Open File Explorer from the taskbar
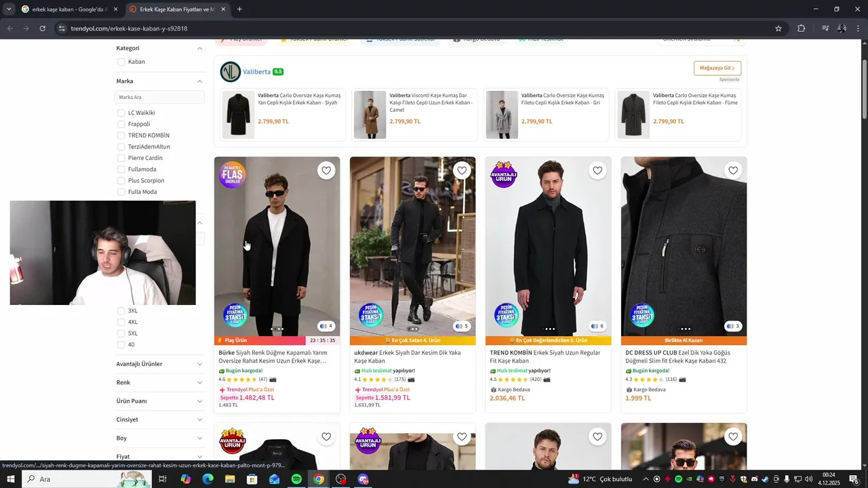Screen dimensions: 868x488 [230, 479]
